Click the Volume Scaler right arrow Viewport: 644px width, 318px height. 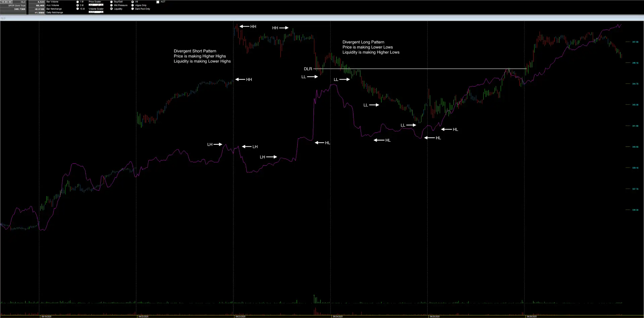coord(102,12)
